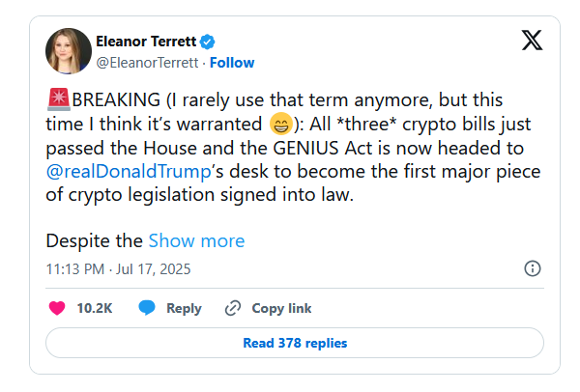This screenshot has height=392, width=580.
Task: Open Read 378 replies button
Action: (x=295, y=343)
